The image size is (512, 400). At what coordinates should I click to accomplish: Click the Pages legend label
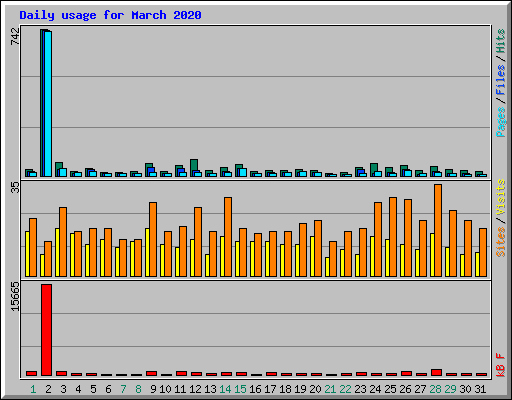point(501,122)
